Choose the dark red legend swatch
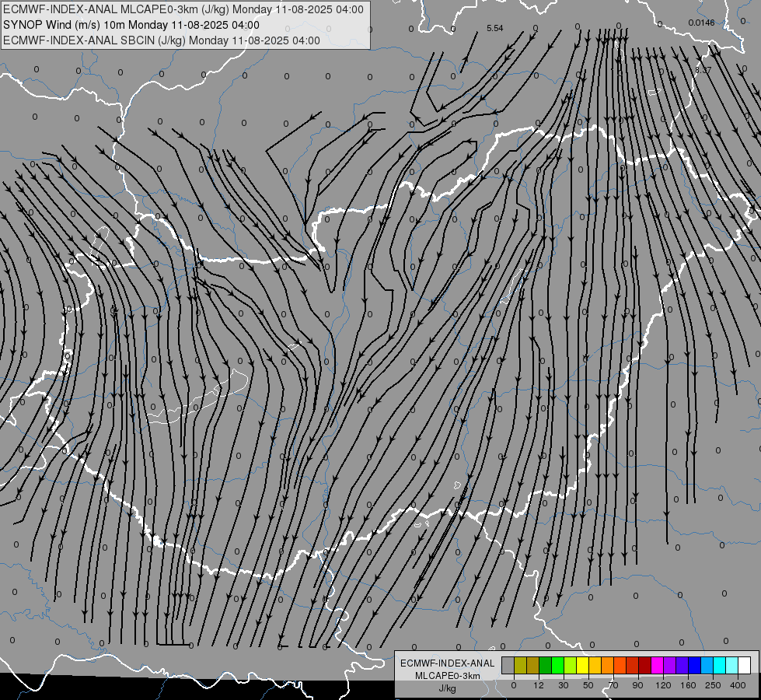The height and width of the screenshot is (700, 761). 645,665
